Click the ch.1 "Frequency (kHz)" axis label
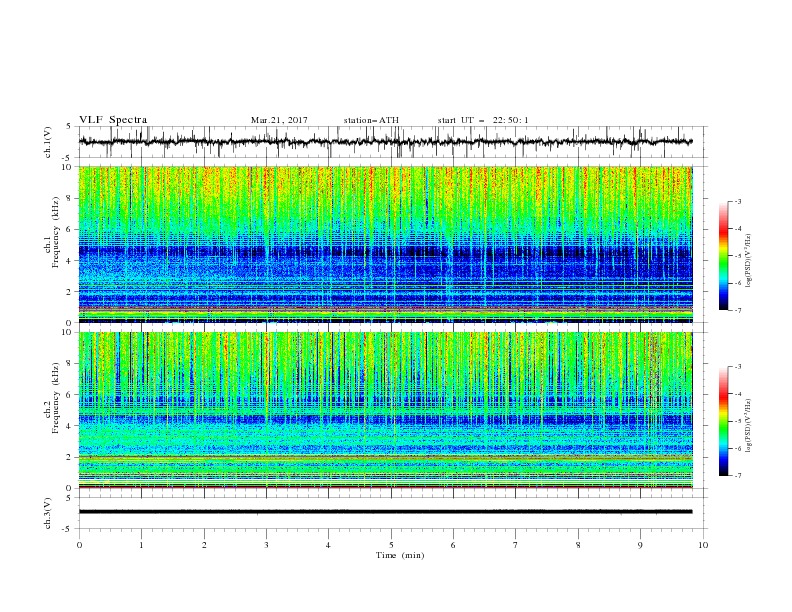The image size is (792, 612). coord(56,232)
